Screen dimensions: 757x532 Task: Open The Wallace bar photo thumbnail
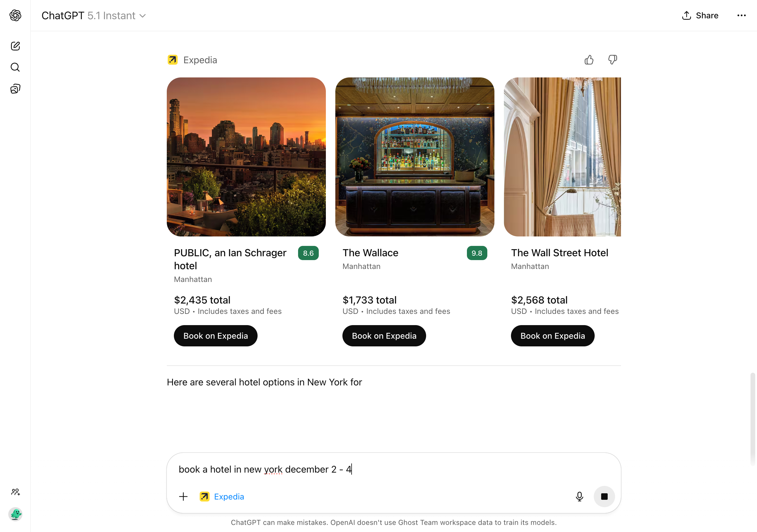(415, 157)
